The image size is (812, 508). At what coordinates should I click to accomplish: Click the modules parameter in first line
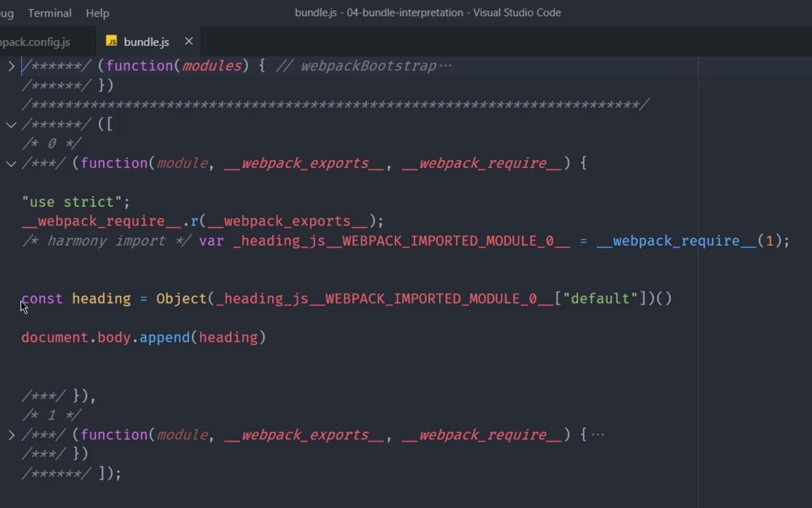point(212,66)
